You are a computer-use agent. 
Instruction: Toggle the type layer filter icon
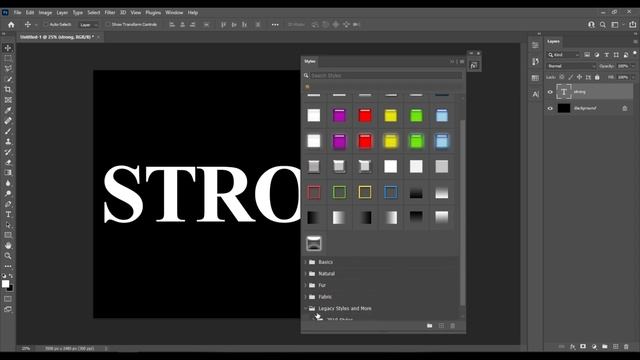pyautogui.click(x=607, y=55)
